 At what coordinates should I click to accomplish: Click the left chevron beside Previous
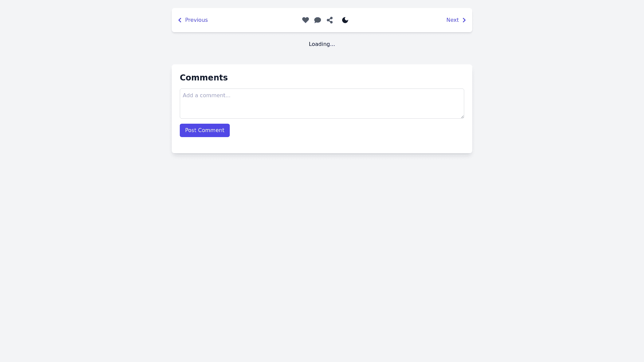point(180,20)
